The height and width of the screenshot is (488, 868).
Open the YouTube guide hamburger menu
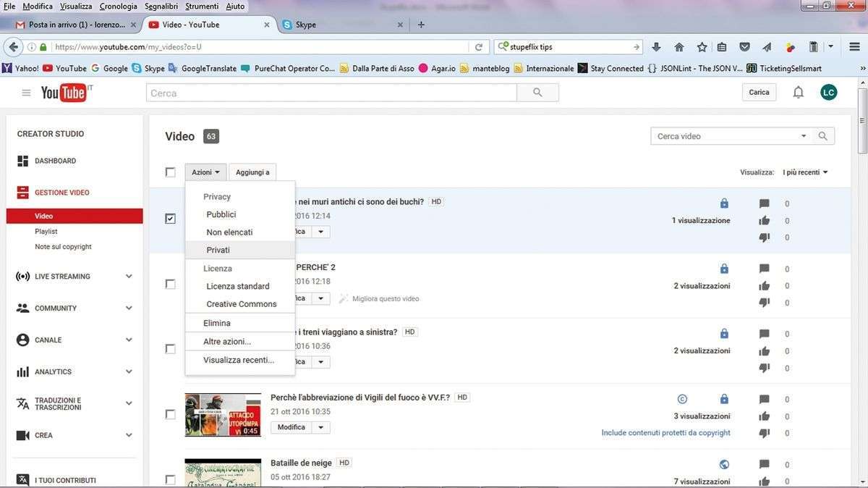(26, 93)
